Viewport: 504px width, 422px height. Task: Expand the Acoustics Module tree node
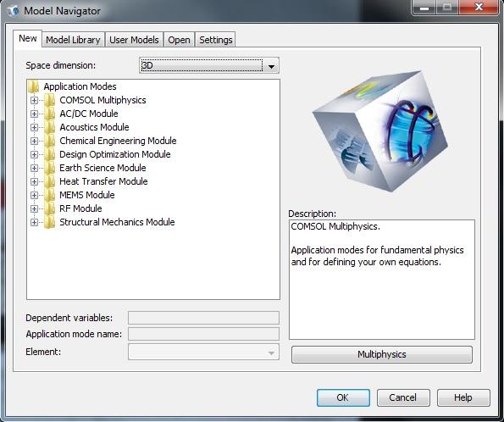click(34, 127)
